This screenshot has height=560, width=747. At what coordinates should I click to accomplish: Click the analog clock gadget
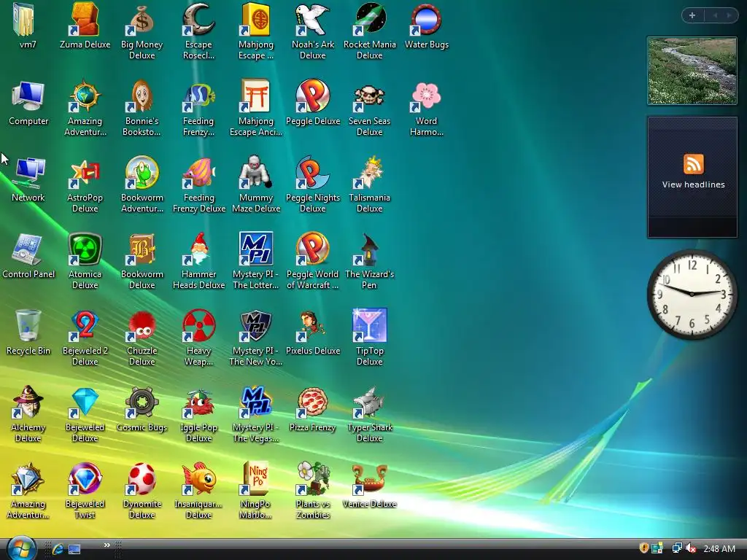coord(692,294)
